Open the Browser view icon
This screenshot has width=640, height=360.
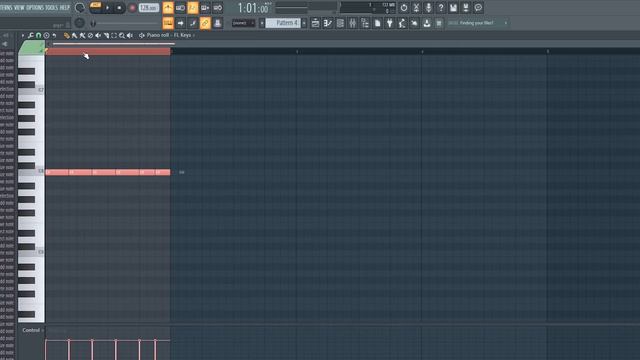click(x=365, y=23)
